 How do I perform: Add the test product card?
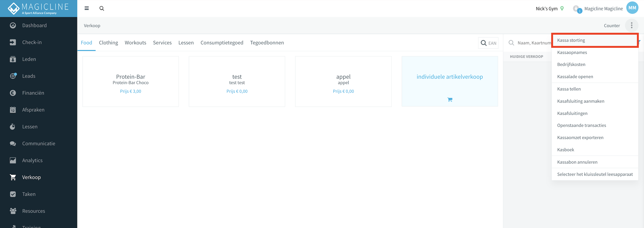point(237,82)
